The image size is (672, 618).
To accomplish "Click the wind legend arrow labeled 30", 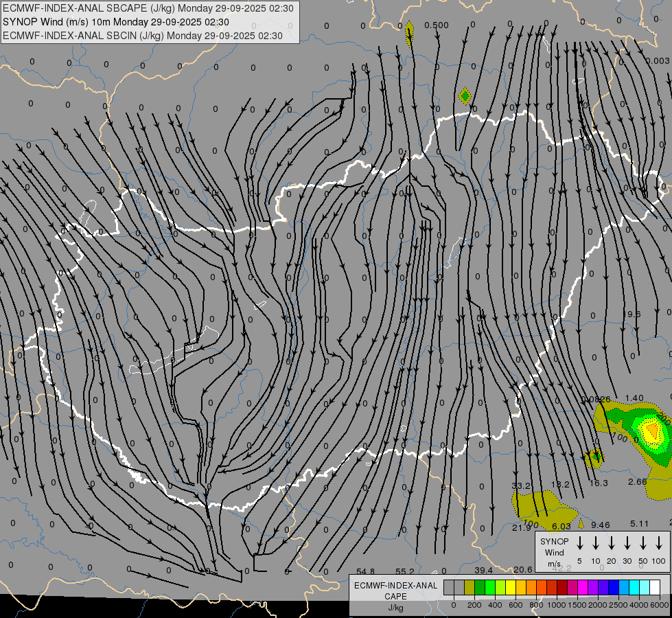I will click(x=627, y=542).
